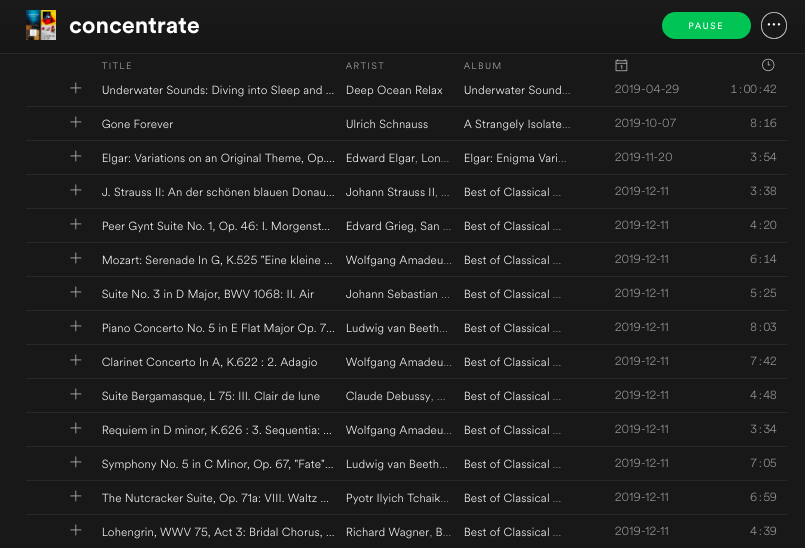The width and height of the screenshot is (805, 548).
Task: Add Underwater Sounds track with plus icon
Action: click(x=75, y=88)
